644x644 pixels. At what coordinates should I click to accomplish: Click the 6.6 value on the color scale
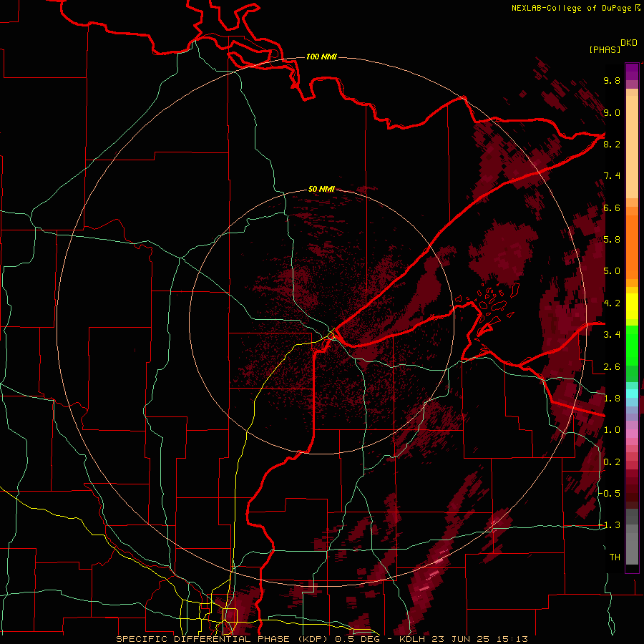coord(612,208)
